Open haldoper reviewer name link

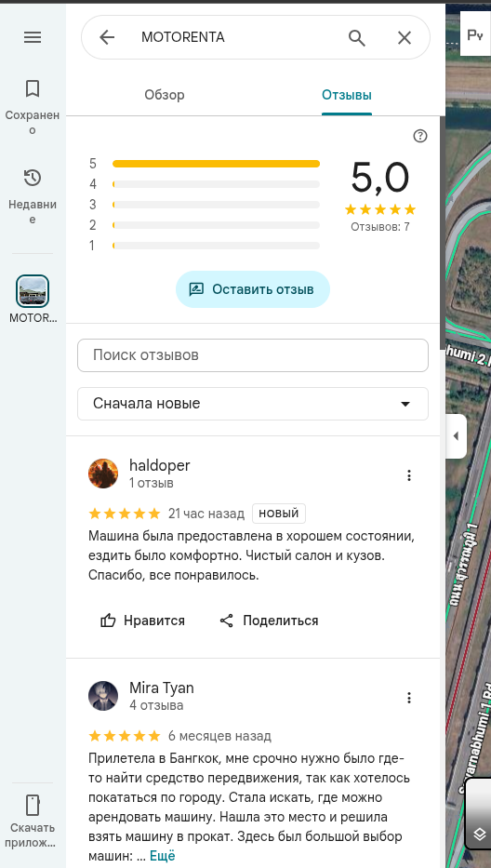[x=159, y=465]
